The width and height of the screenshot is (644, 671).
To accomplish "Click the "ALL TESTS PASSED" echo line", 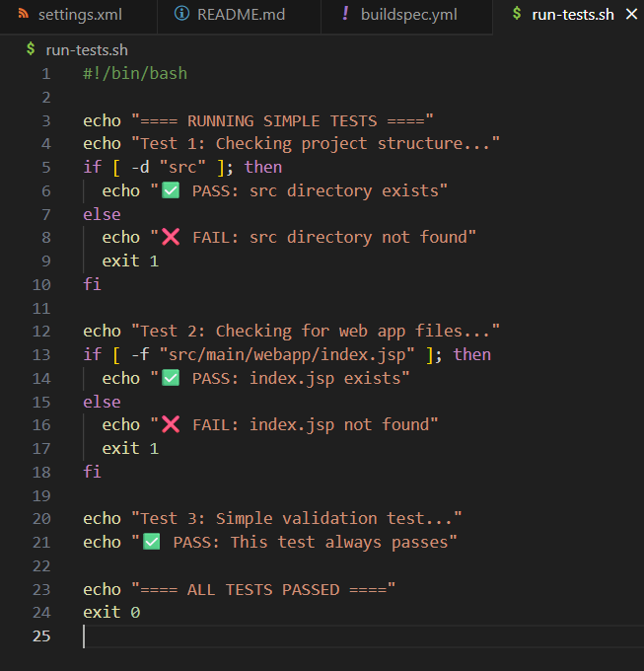I will point(240,590).
